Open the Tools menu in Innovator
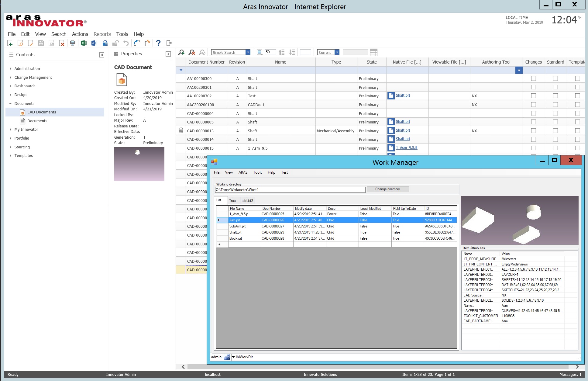The width and height of the screenshot is (588, 381). [122, 34]
